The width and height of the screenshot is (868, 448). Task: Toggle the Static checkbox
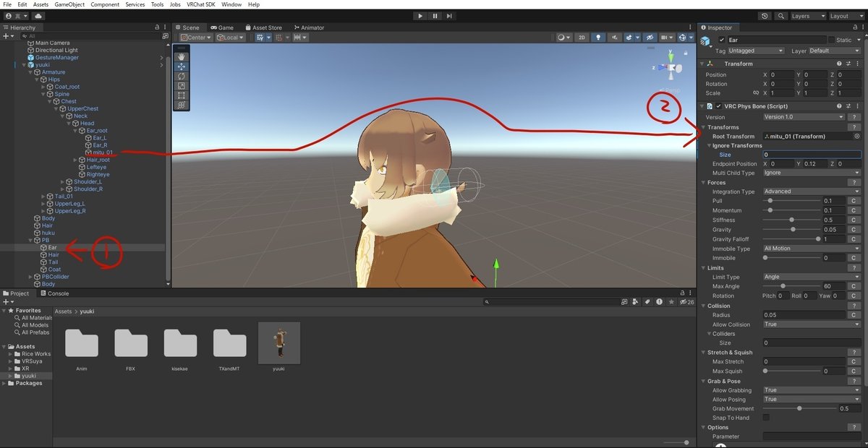831,40
